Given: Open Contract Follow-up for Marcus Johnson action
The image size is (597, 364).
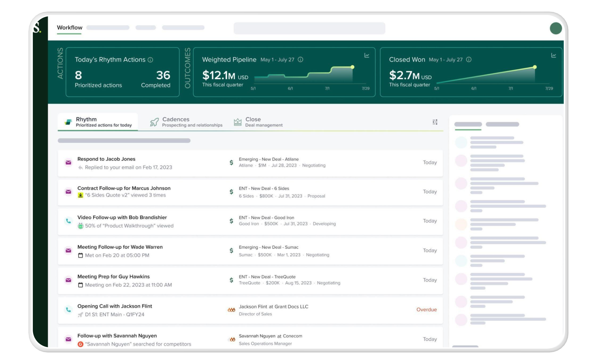Looking at the screenshot, I should [x=124, y=188].
